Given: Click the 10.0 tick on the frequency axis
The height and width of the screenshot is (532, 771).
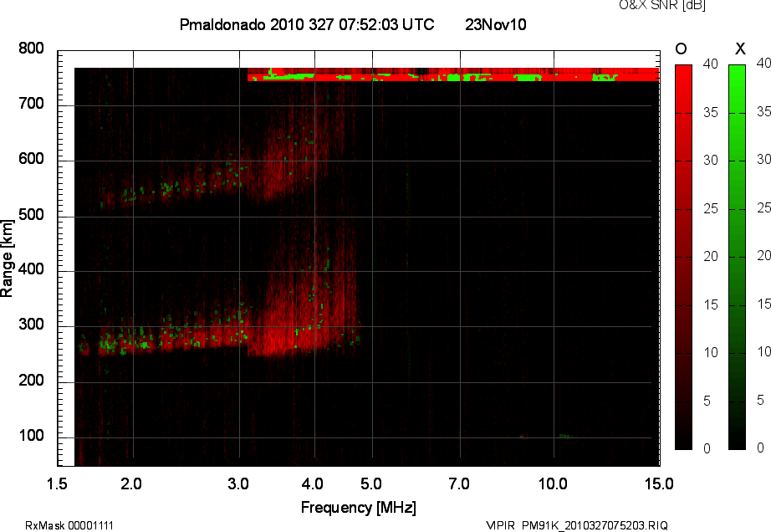Looking at the screenshot, I should [x=553, y=483].
